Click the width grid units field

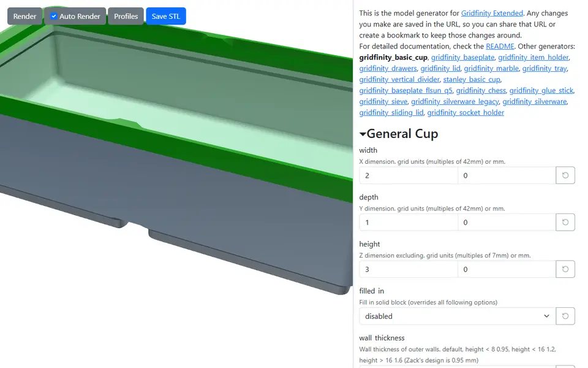click(409, 175)
